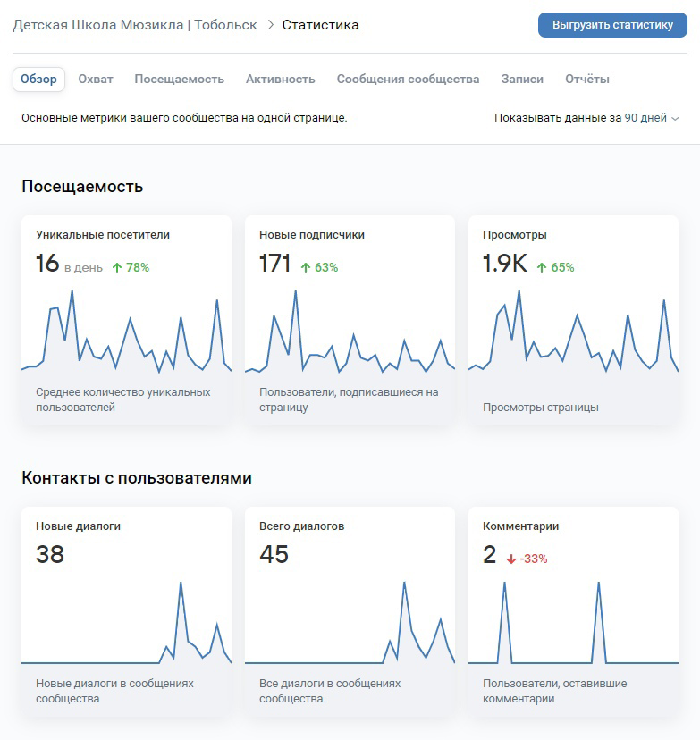This screenshot has height=740, width=700.
Task: Click the Просмотры graph card
Action: tap(574, 321)
